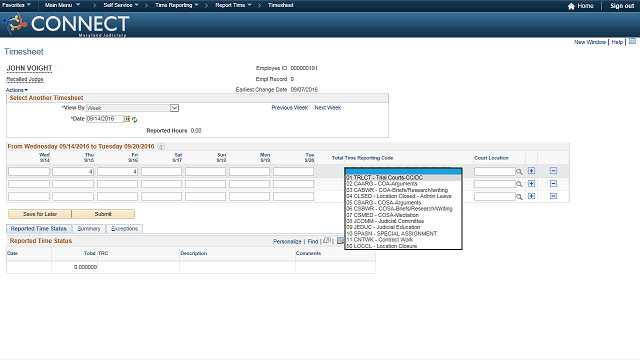Open the calendar picker next to Date
640x360 pixels.
127,119
